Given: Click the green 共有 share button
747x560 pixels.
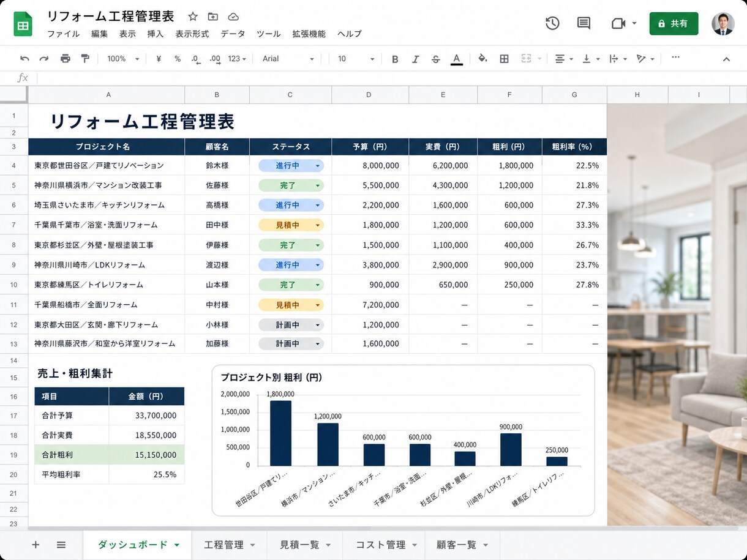Looking at the screenshot, I should [x=674, y=23].
